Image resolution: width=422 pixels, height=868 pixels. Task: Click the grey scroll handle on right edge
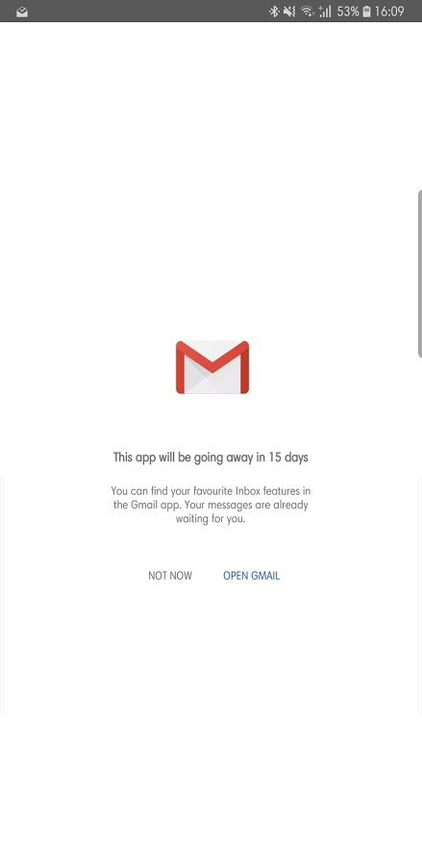419,273
